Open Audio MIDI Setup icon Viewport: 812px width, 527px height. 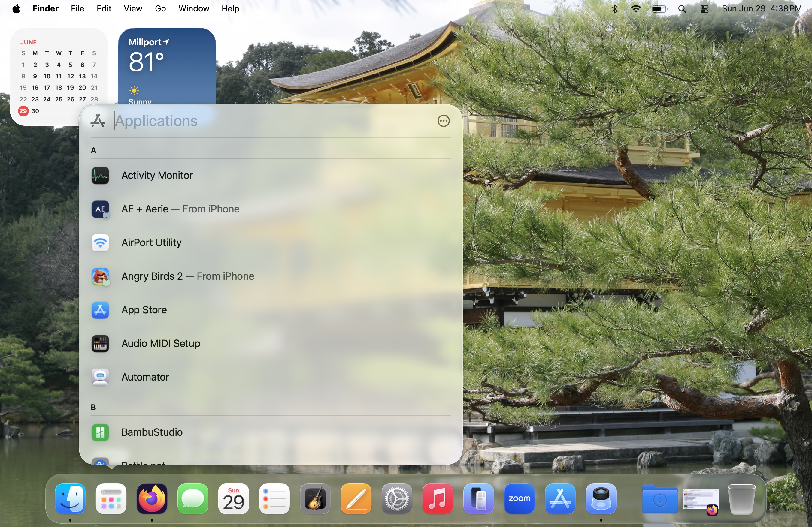click(x=100, y=344)
